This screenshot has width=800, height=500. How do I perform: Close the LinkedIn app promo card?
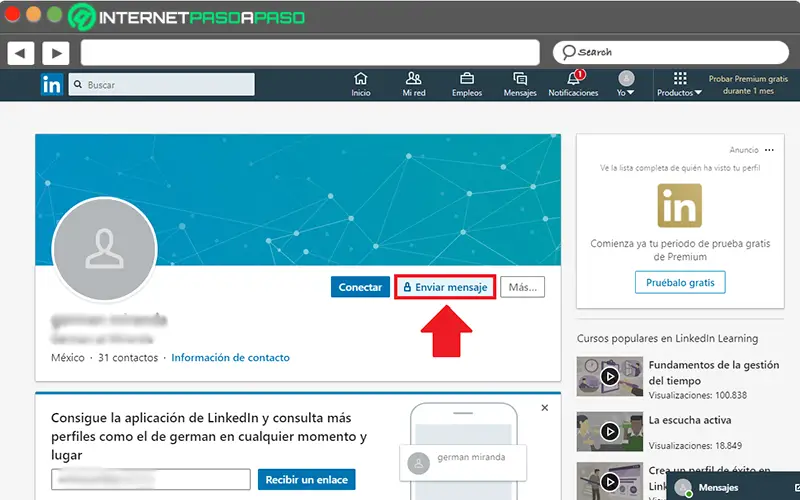pyautogui.click(x=545, y=408)
